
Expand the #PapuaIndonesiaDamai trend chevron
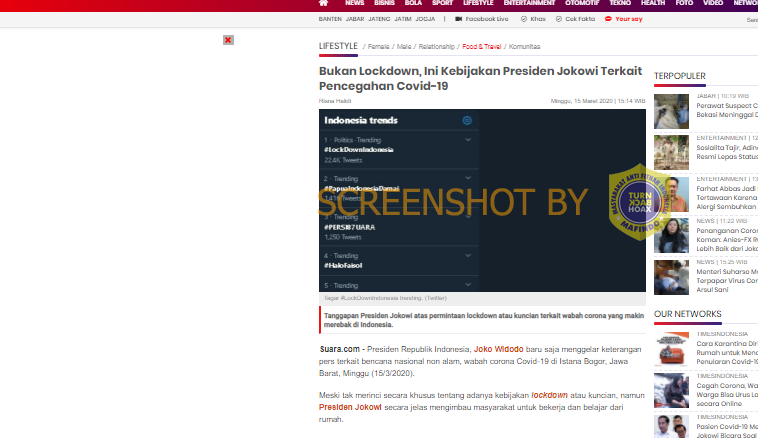tap(468, 178)
